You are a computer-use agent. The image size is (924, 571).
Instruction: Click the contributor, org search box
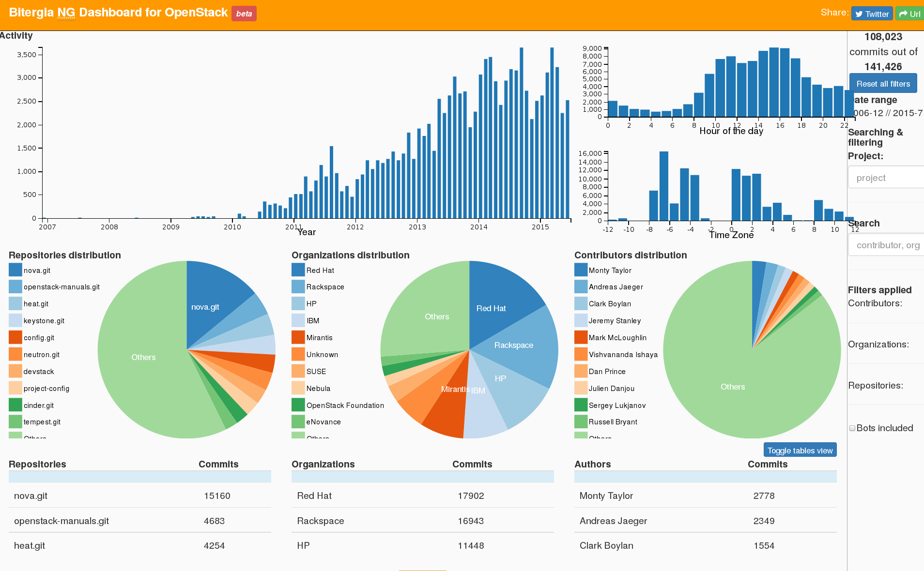[885, 245]
